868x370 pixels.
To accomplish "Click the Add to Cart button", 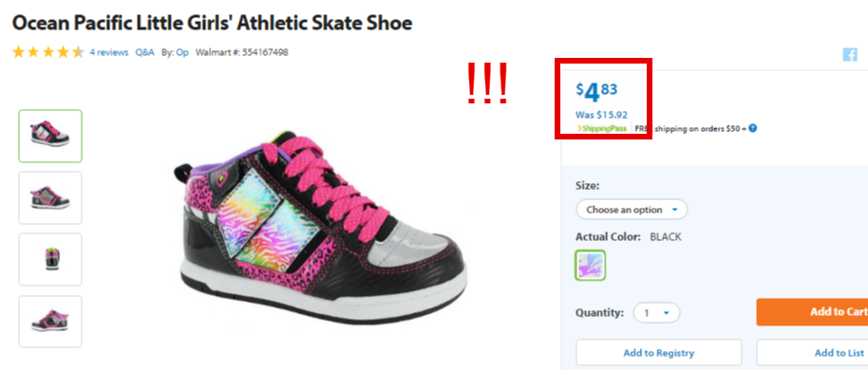I will click(x=812, y=312).
